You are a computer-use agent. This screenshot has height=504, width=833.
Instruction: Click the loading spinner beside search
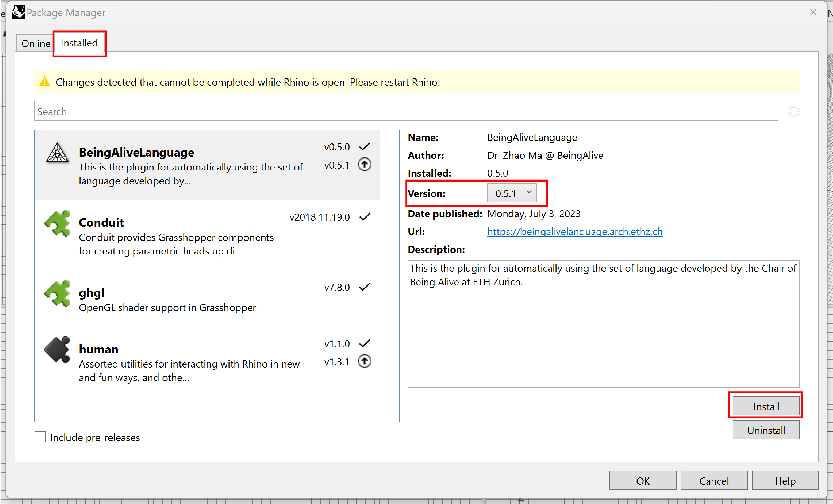(794, 111)
